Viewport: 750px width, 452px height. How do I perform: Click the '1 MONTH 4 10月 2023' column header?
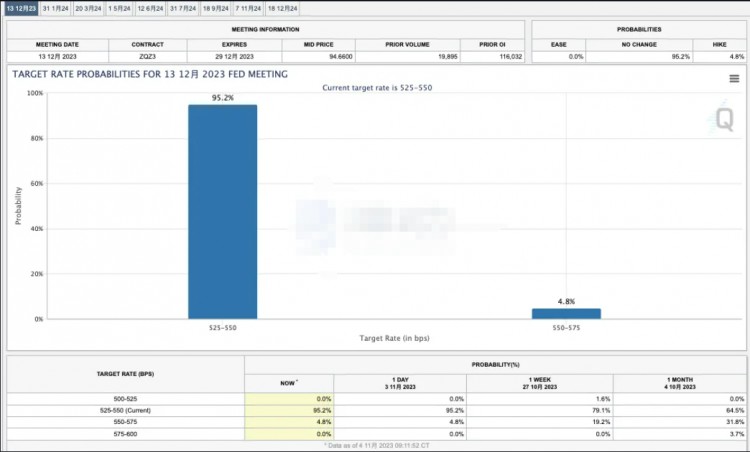click(x=680, y=383)
